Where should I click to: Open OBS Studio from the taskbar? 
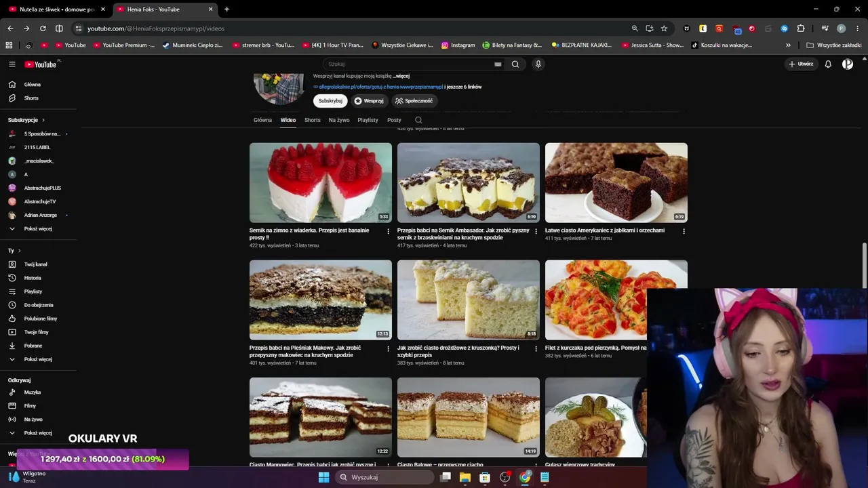click(x=505, y=477)
